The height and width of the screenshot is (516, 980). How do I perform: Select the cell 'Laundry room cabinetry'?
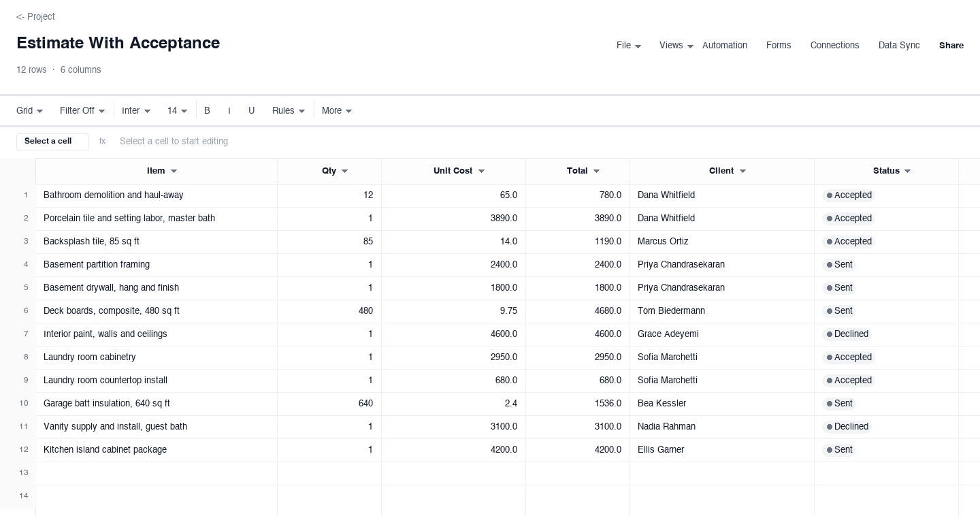pyautogui.click(x=157, y=357)
